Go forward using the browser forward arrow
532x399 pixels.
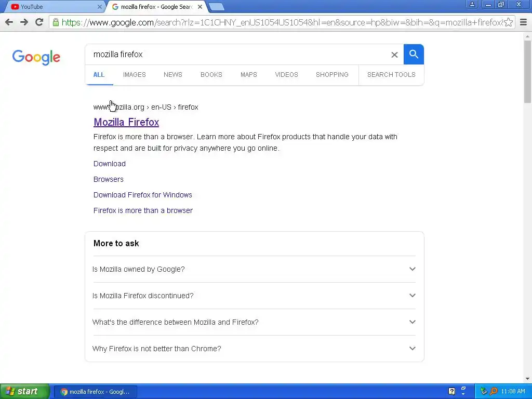(x=24, y=22)
